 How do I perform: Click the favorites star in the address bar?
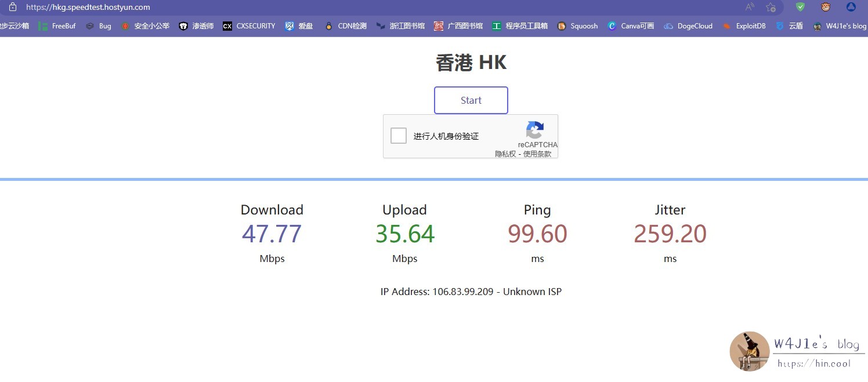(x=771, y=7)
